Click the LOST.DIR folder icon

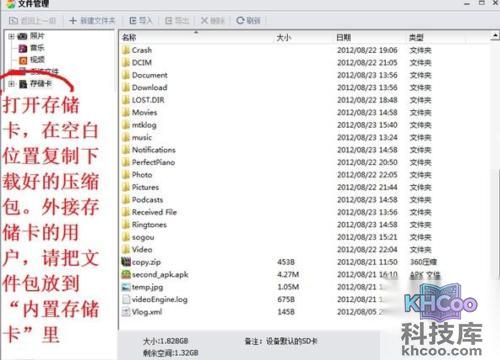click(126, 100)
